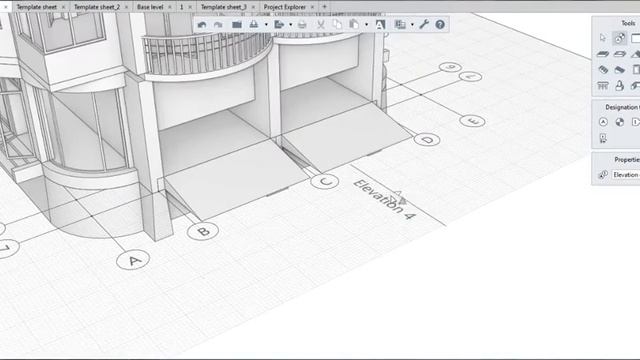Screen dimensions: 640x360
Task: Select the Floor slab tool in Tools
Action: pyautogui.click(x=603, y=54)
